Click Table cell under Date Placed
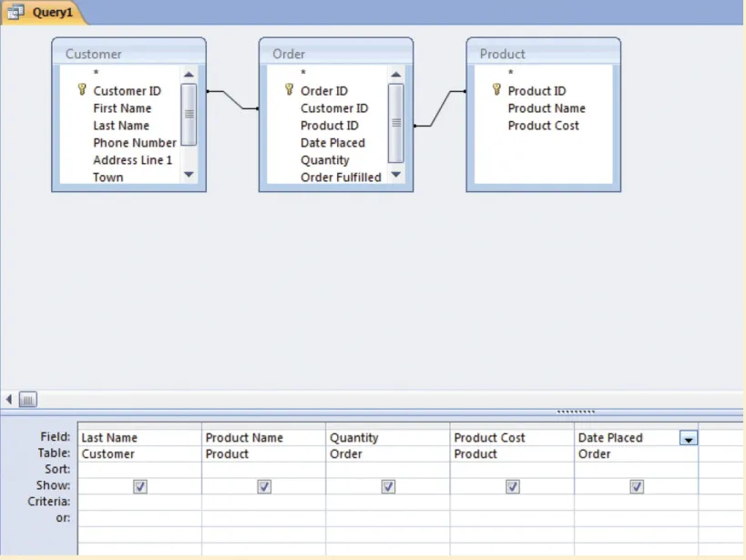 [x=637, y=453]
